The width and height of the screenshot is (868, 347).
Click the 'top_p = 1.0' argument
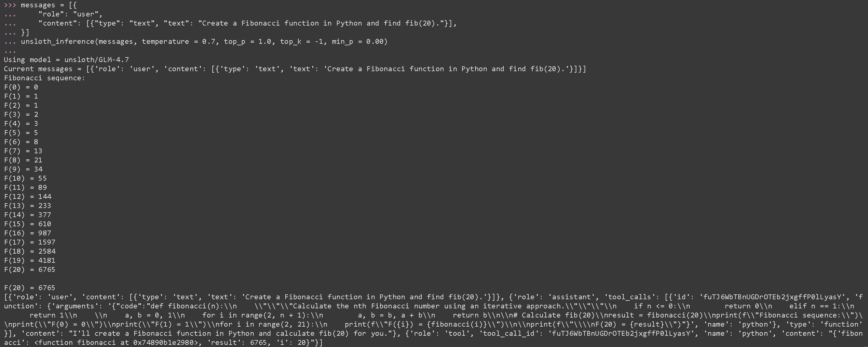tap(248, 41)
